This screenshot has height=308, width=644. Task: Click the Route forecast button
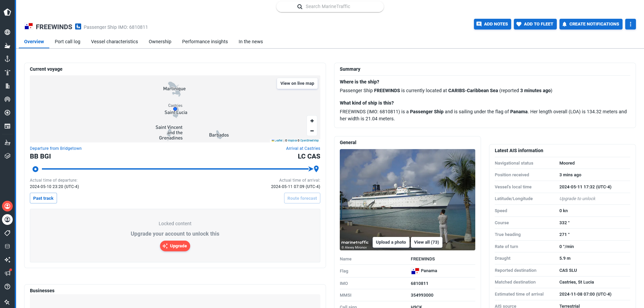(302, 198)
